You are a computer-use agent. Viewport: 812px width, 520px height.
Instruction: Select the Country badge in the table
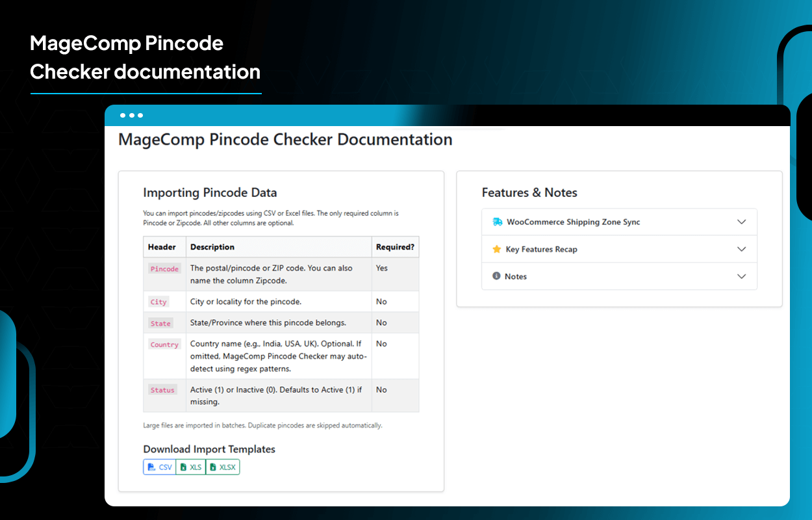pos(164,344)
